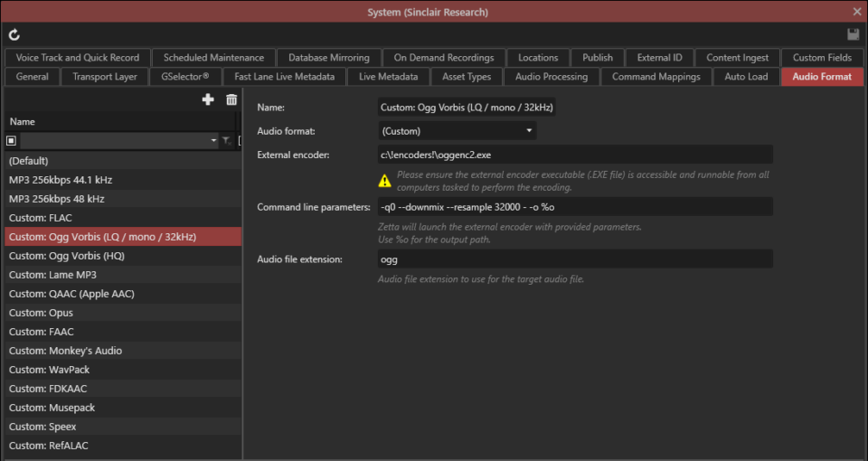Switch to Custom Fields tab
Viewport: 868px width, 461px height.
822,58
